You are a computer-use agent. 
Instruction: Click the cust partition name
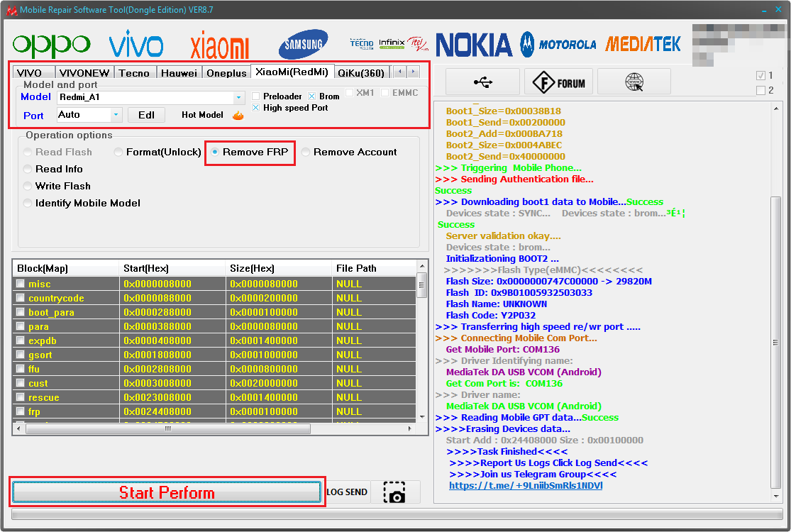click(x=38, y=383)
